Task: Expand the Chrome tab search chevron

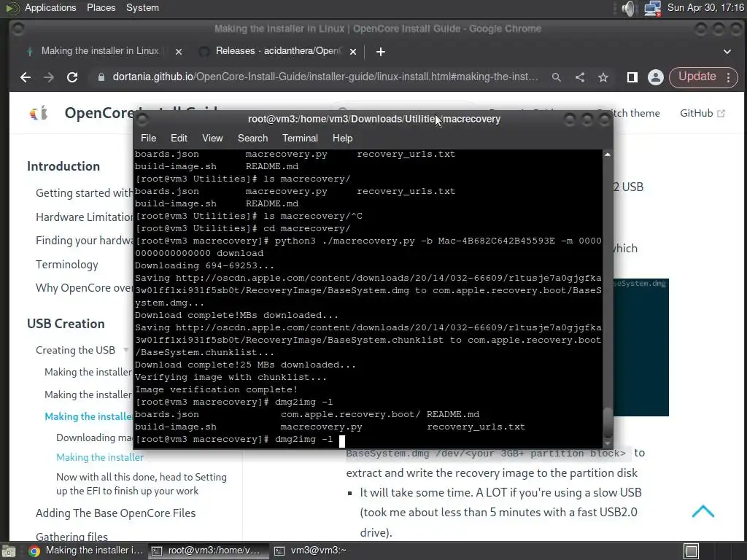Action: (x=727, y=52)
